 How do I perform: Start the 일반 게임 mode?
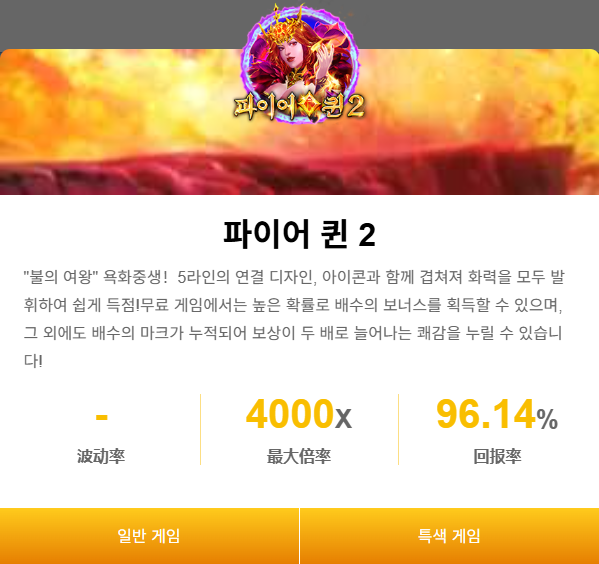(149, 536)
